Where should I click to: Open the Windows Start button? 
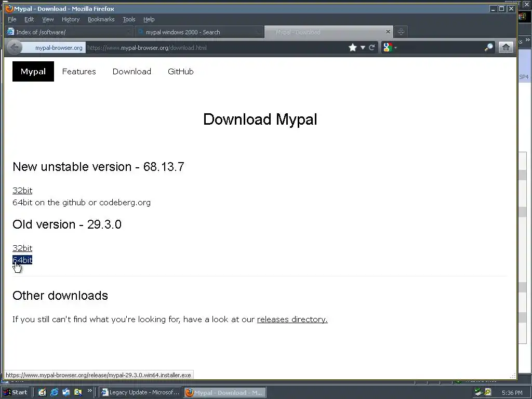point(15,392)
